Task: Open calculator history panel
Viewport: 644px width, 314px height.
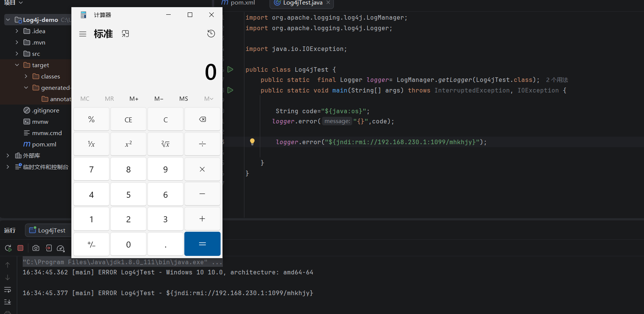Action: click(211, 34)
